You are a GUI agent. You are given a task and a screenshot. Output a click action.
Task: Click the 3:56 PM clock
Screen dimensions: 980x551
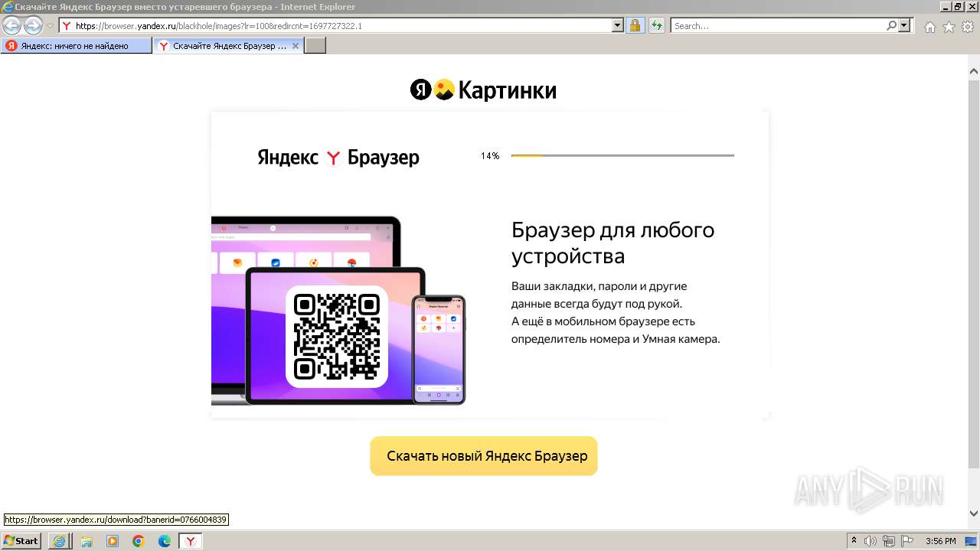940,541
